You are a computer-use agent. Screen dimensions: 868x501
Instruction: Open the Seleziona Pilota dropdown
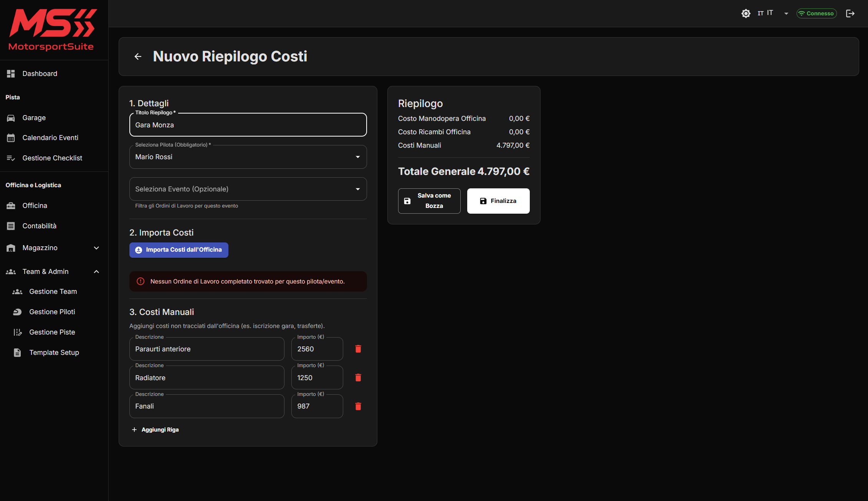pyautogui.click(x=248, y=157)
